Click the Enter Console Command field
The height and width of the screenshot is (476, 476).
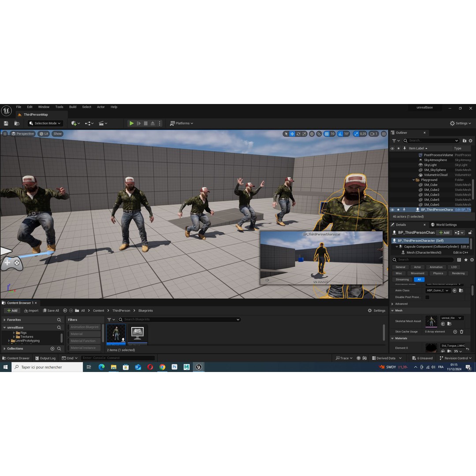118,358
